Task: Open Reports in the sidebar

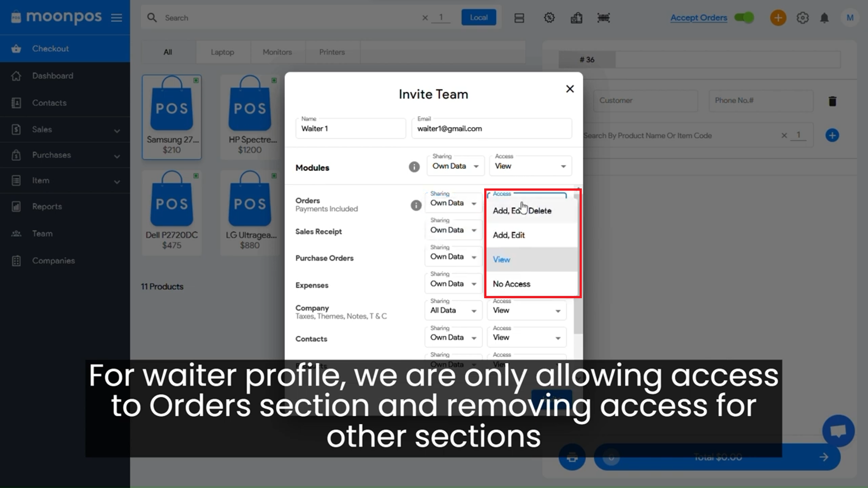Action: point(65,206)
